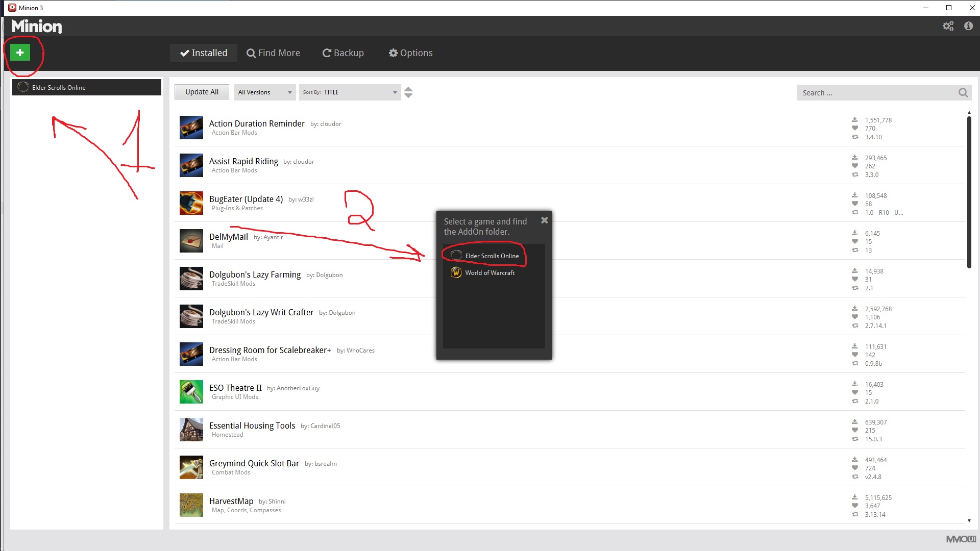Click the search magnifier icon
Image resolution: width=980 pixels, height=551 pixels.
(x=963, y=92)
